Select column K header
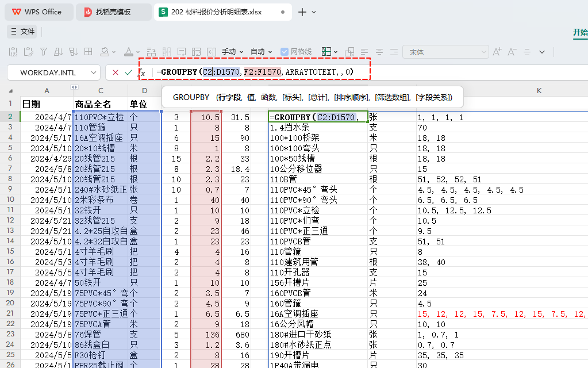The width and height of the screenshot is (588, 368). pyautogui.click(x=539, y=91)
